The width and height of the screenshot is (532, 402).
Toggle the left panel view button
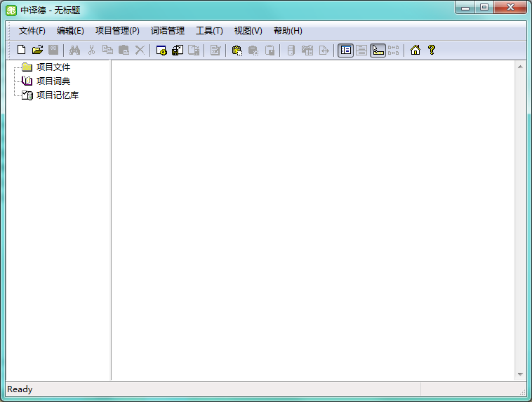pos(346,51)
